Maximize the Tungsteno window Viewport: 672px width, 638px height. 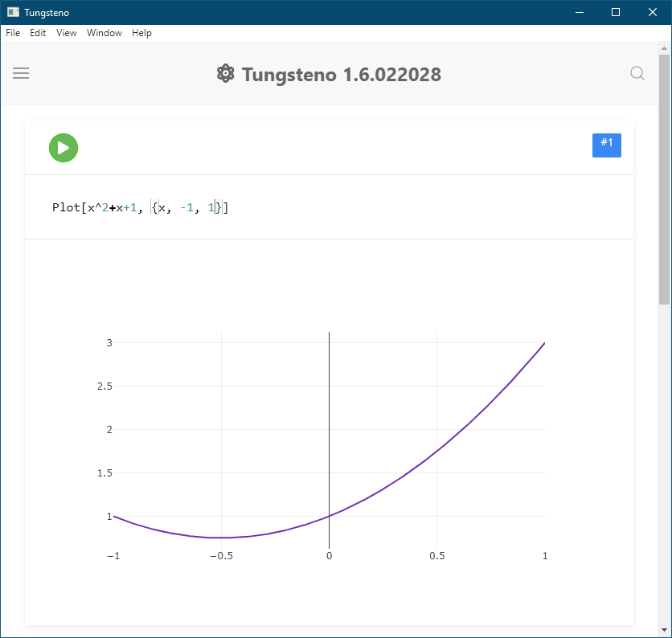[x=616, y=12]
